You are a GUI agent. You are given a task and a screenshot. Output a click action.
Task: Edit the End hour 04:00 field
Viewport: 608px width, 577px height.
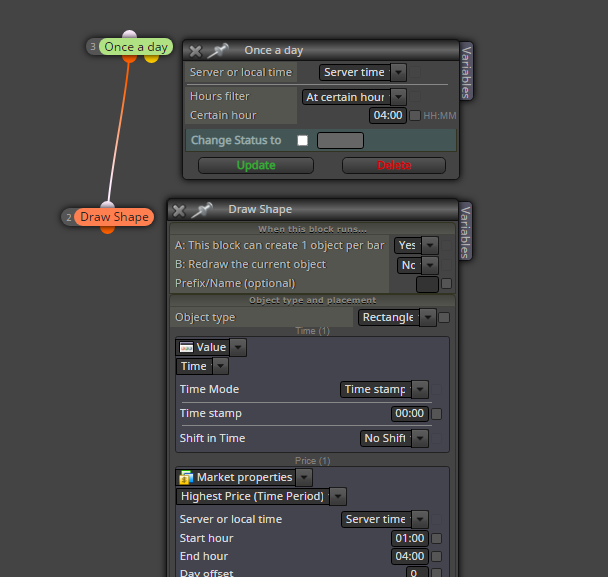pos(409,556)
